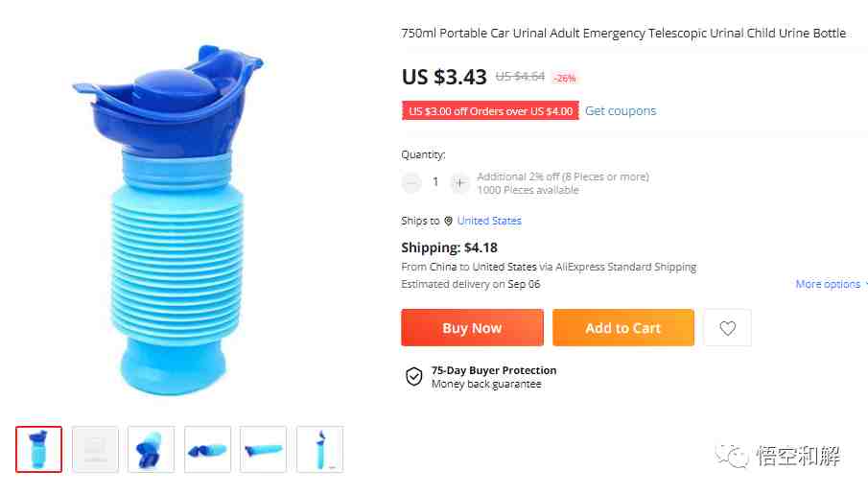The image size is (868, 494).
Task: Click the Add to Cart button
Action: (623, 328)
